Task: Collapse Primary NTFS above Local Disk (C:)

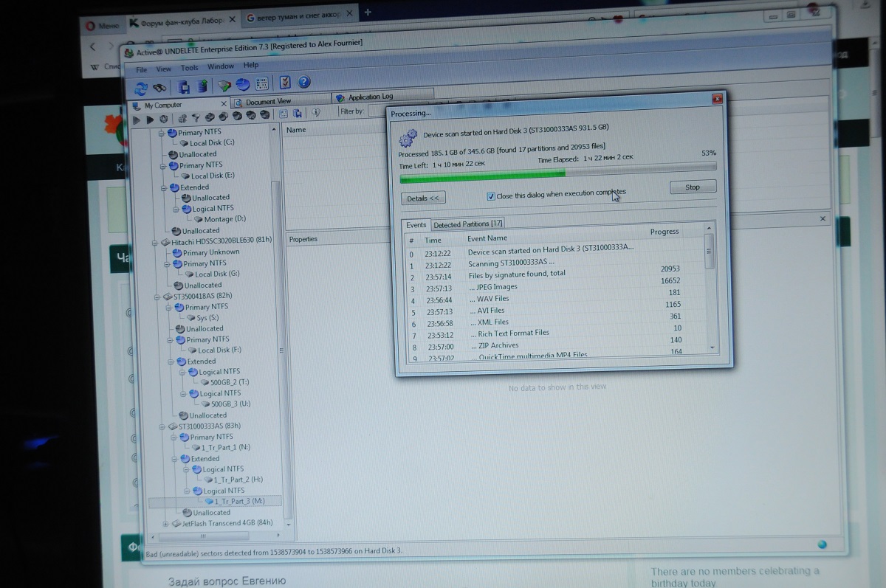Action: point(162,133)
